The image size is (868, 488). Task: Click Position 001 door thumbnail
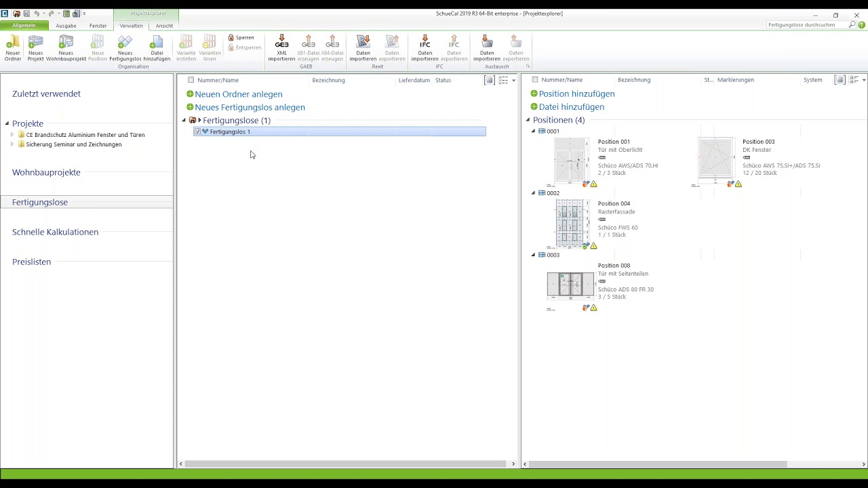pos(571,161)
